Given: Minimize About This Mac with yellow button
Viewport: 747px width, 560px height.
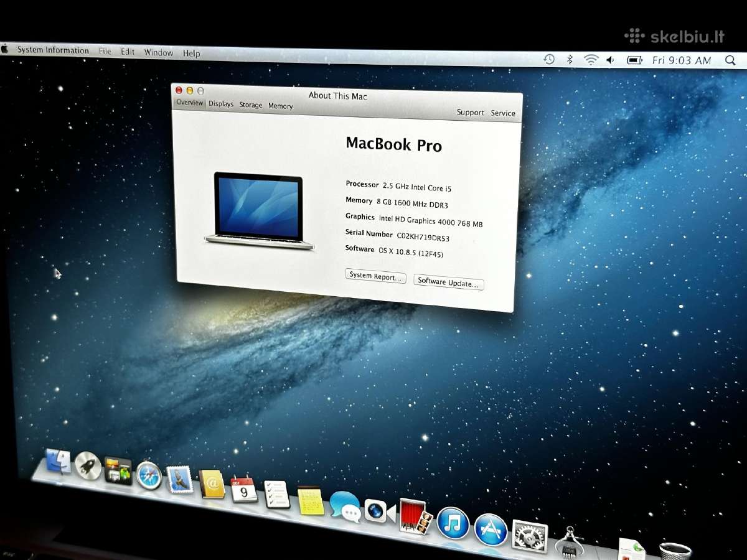Looking at the screenshot, I should point(190,91).
